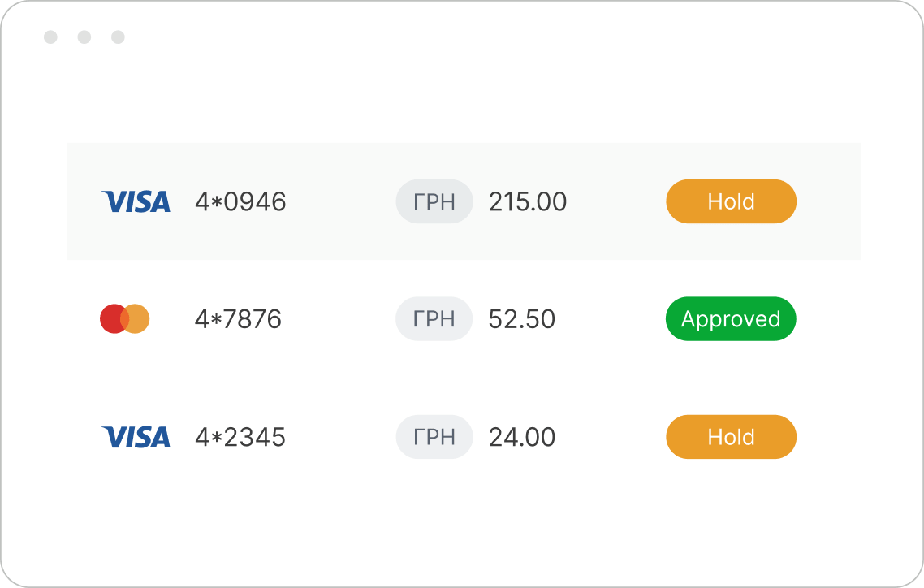The height and width of the screenshot is (588, 924).
Task: Click the 24.00 amount
Action: (521, 437)
